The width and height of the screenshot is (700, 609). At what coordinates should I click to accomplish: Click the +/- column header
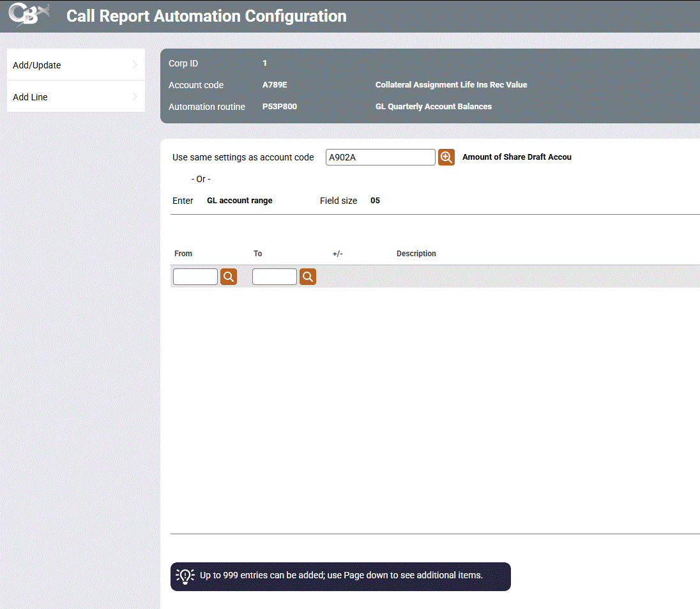tap(338, 254)
